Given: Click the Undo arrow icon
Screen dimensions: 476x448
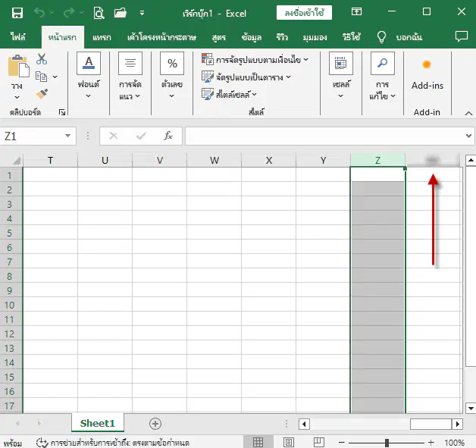Looking at the screenshot, I should pos(39,13).
